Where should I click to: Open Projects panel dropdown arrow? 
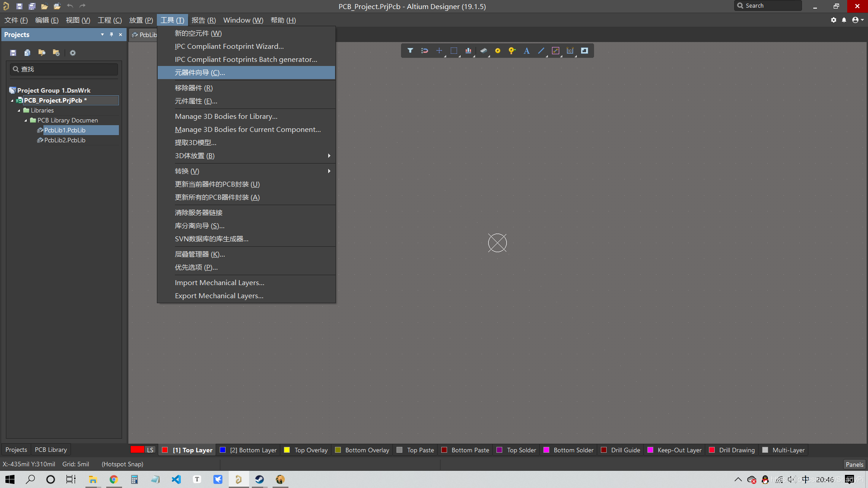pyautogui.click(x=102, y=34)
